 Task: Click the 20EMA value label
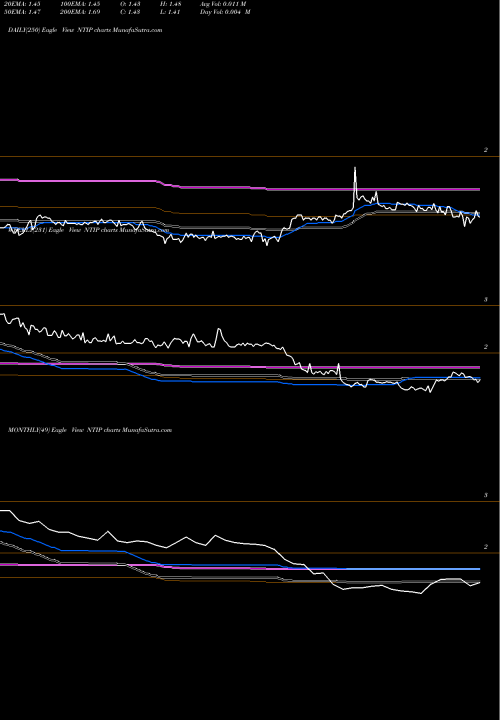click(24, 4)
